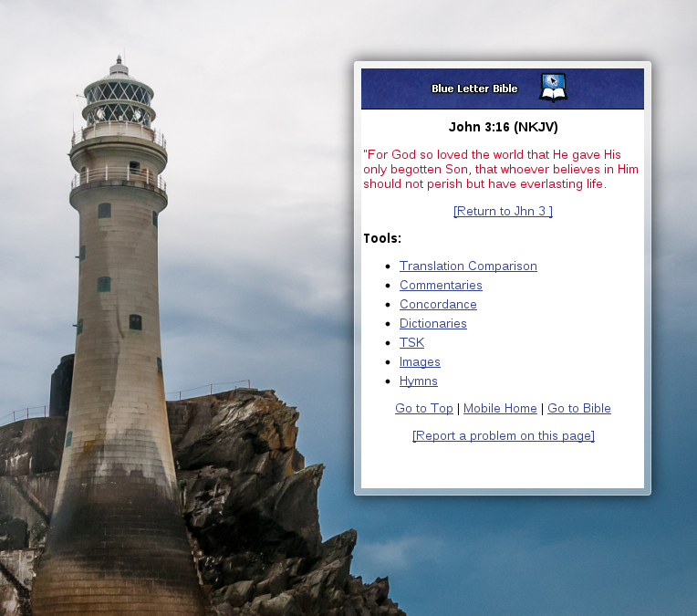Image resolution: width=697 pixels, height=616 pixels.
Task: Follow the Go to Bible link
Action: 579,408
